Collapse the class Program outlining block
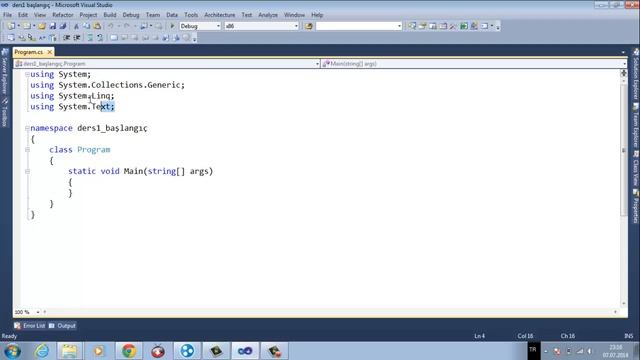 coord(27,150)
